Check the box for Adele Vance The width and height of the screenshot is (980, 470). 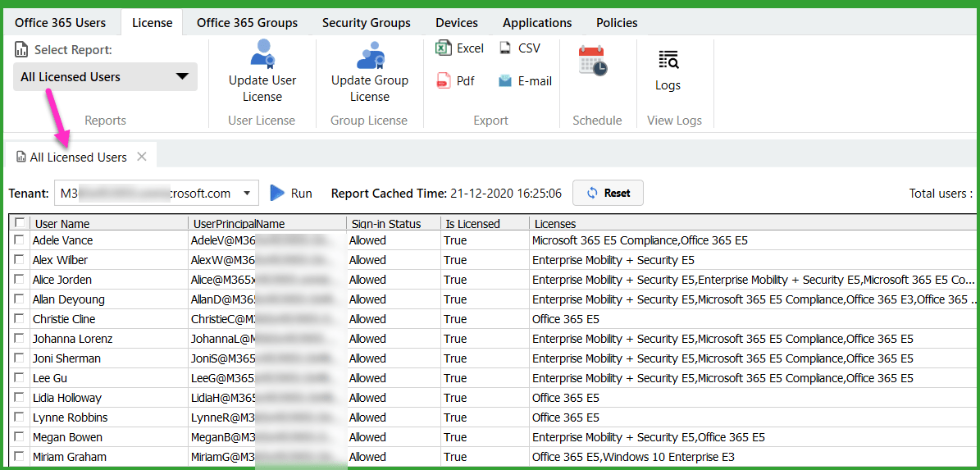pos(20,240)
